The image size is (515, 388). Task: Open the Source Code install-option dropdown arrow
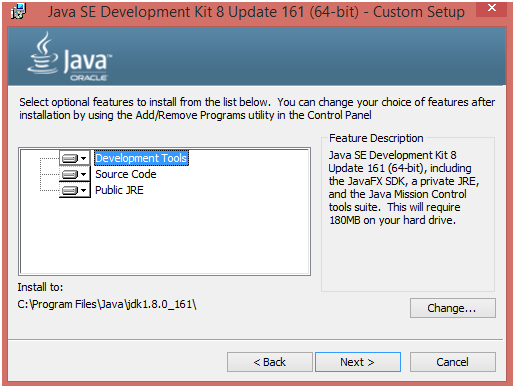[x=84, y=174]
